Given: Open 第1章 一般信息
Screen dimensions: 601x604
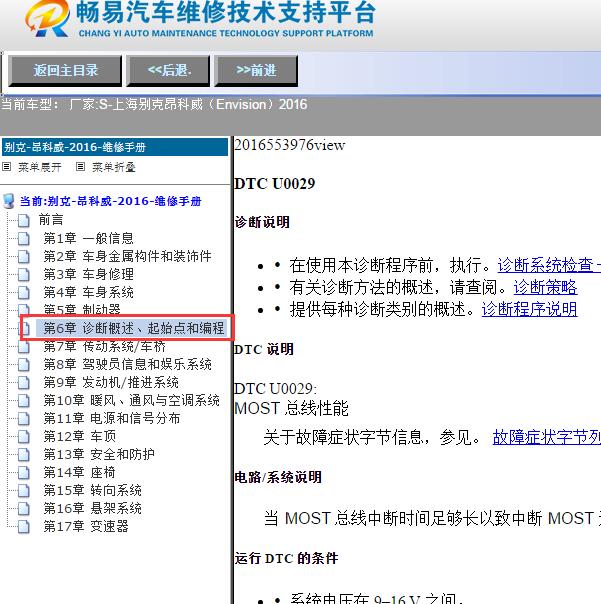Looking at the screenshot, I should [x=89, y=238].
